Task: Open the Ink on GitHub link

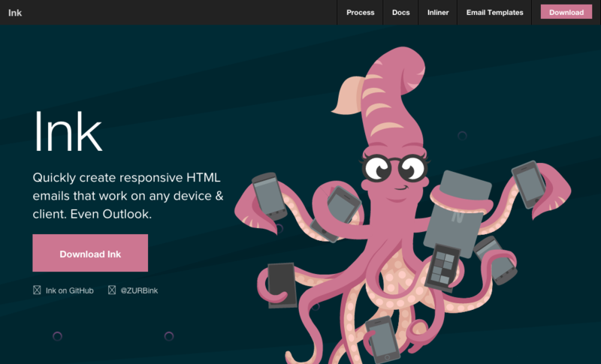Action: pos(69,290)
